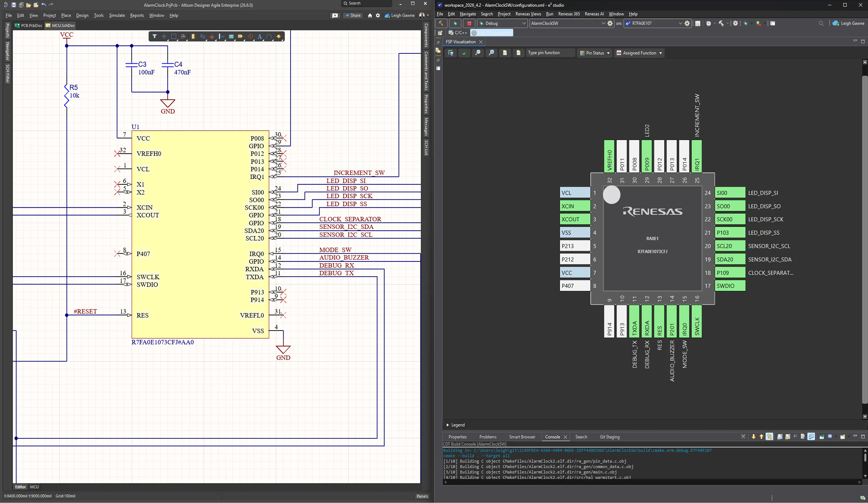Click the Altium settings gear icon
The height and width of the screenshot is (503, 868).
tap(378, 15)
